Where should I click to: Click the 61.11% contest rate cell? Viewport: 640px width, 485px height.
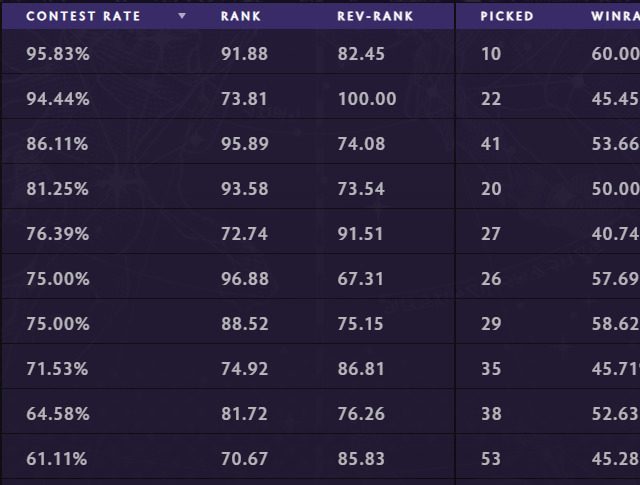click(58, 459)
